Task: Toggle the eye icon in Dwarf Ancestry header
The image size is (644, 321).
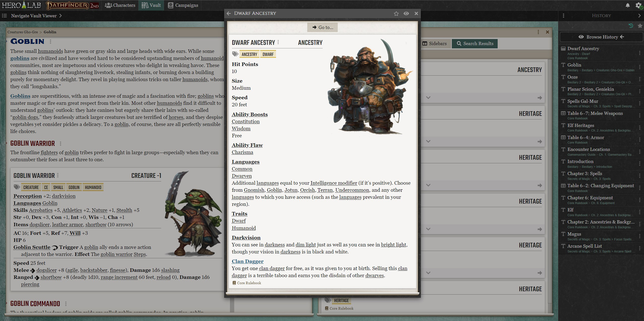Action: point(406,13)
